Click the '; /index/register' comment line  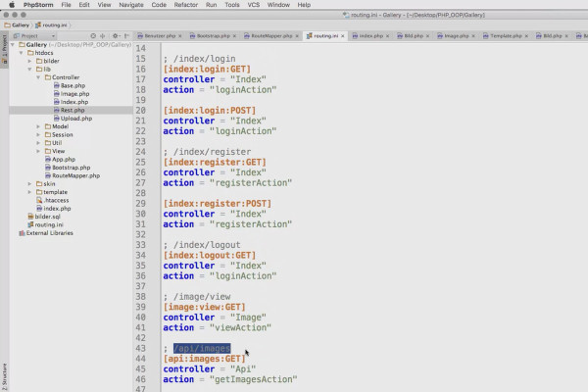coord(207,152)
